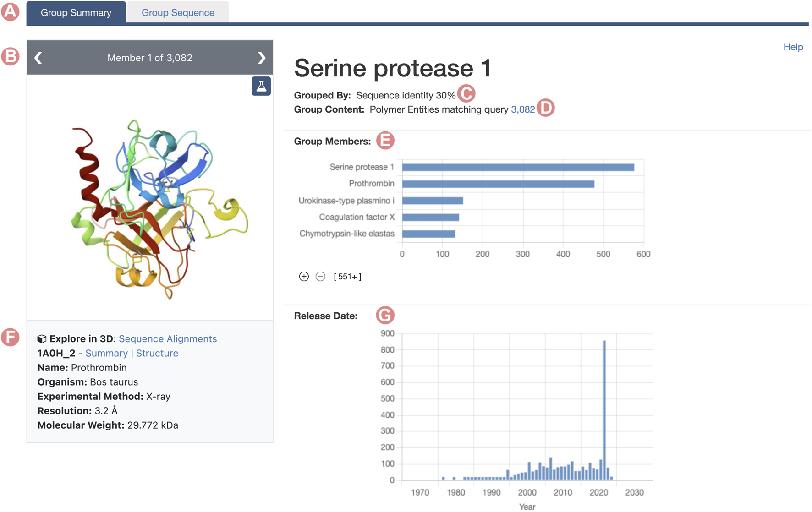Select the Prothrombin bar in chart
The width and height of the screenshot is (812, 512).
(498, 184)
